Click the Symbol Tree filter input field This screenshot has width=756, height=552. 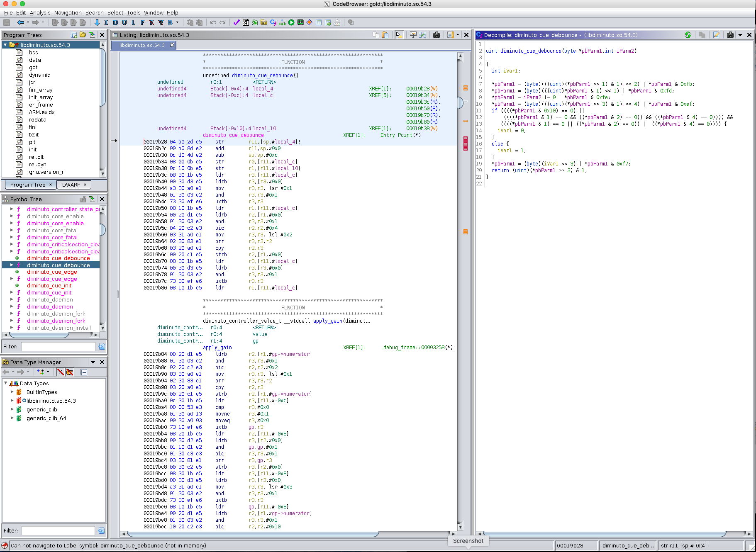(57, 346)
